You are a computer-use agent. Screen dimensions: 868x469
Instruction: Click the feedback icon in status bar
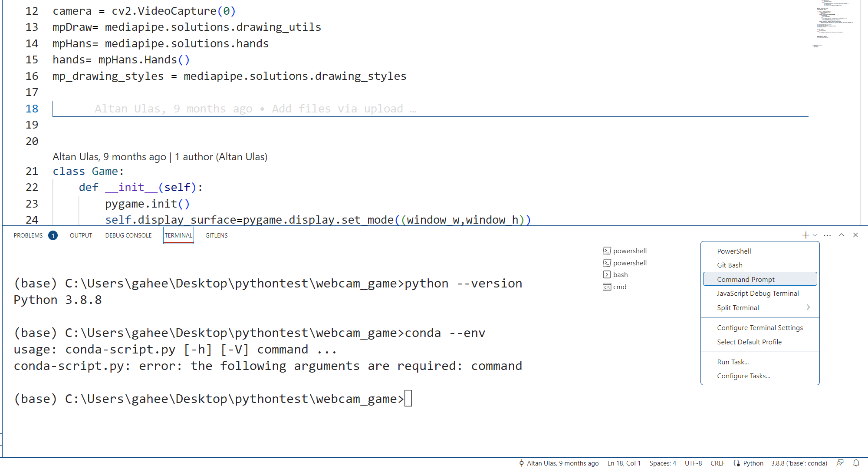tap(840, 463)
